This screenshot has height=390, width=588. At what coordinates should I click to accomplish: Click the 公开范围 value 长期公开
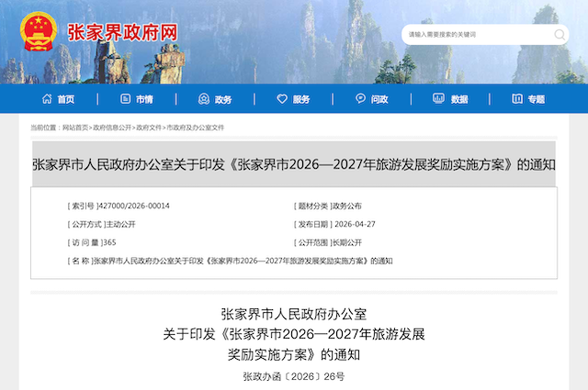pos(347,243)
